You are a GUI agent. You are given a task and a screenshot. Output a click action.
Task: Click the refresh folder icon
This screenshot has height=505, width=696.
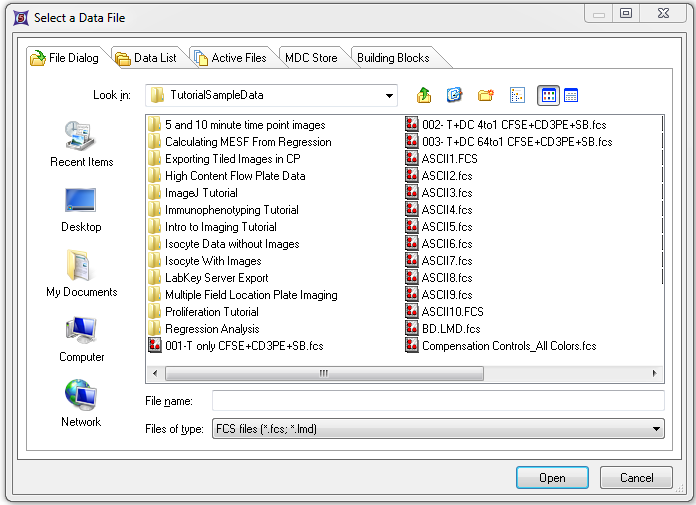[454, 95]
